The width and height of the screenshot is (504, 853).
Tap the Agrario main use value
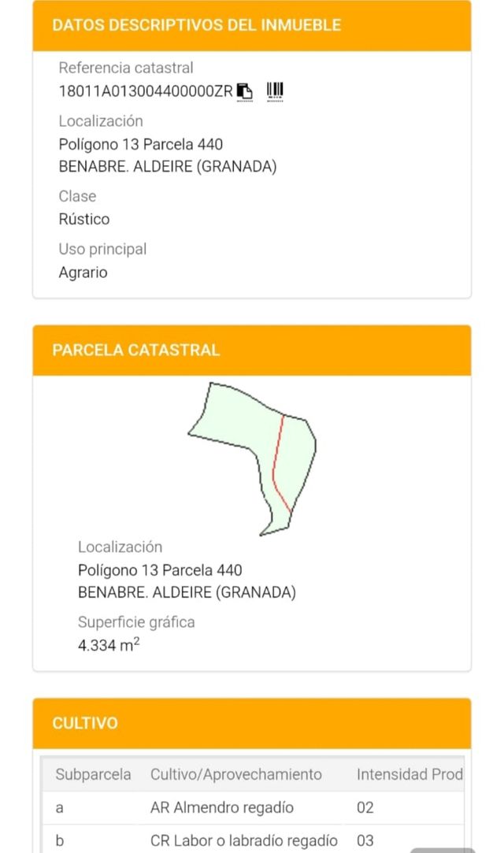pyautogui.click(x=83, y=273)
